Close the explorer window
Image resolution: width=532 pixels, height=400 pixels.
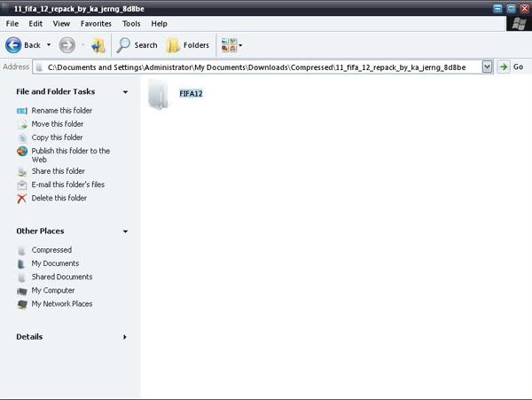pyautogui.click(x=525, y=9)
